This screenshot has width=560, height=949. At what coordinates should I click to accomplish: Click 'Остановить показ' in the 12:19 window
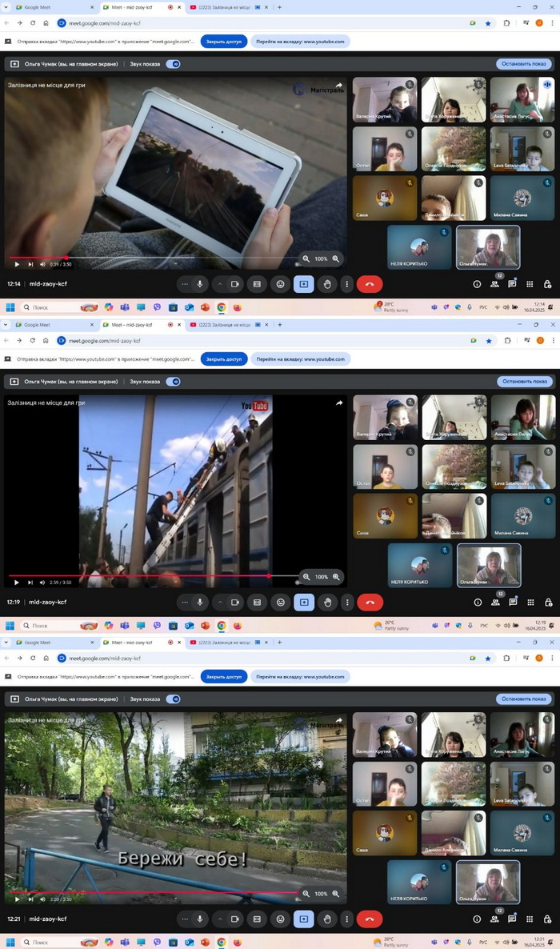click(x=524, y=382)
